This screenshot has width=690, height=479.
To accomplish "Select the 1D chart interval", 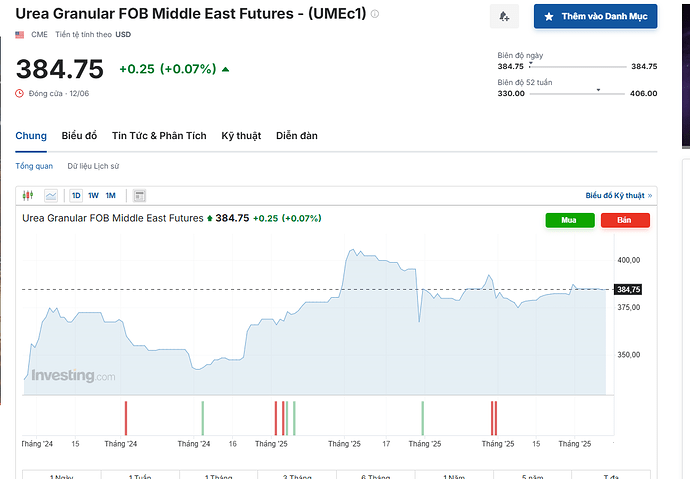I will 76,196.
